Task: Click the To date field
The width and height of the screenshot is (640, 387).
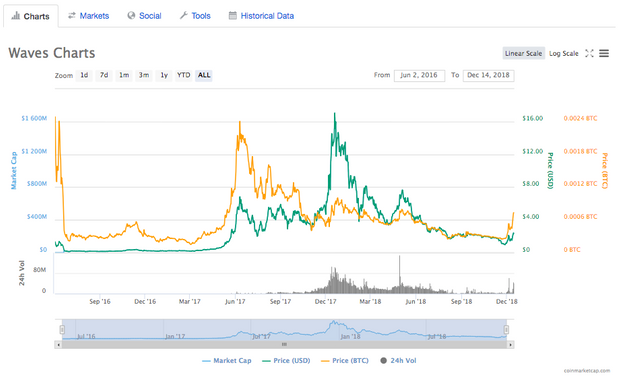Action: [x=489, y=76]
